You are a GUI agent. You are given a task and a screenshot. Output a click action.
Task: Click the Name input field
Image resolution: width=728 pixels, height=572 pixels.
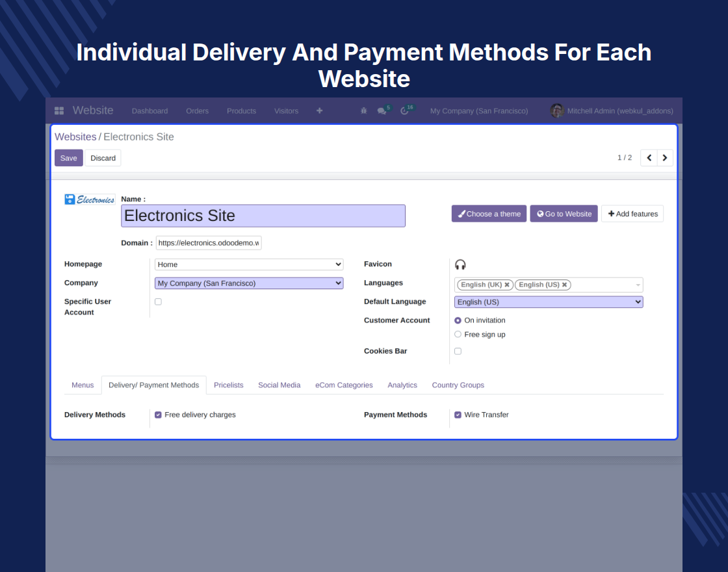tap(263, 216)
